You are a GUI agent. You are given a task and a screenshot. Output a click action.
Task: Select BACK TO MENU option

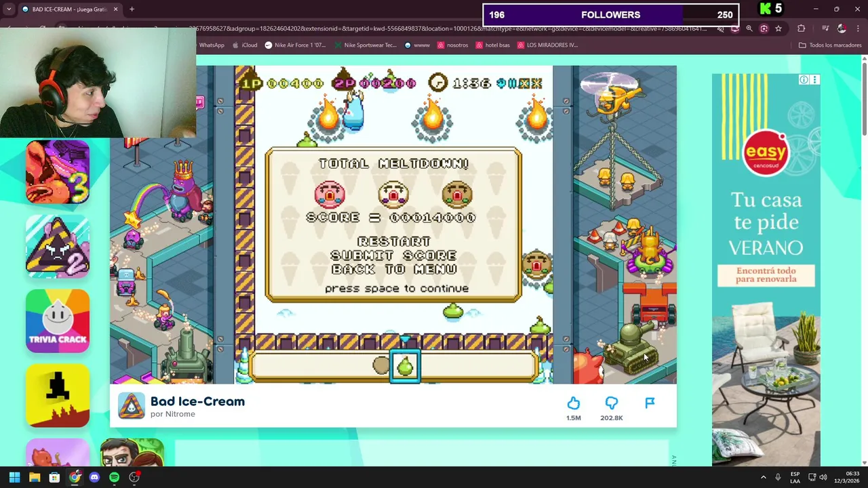[394, 270]
